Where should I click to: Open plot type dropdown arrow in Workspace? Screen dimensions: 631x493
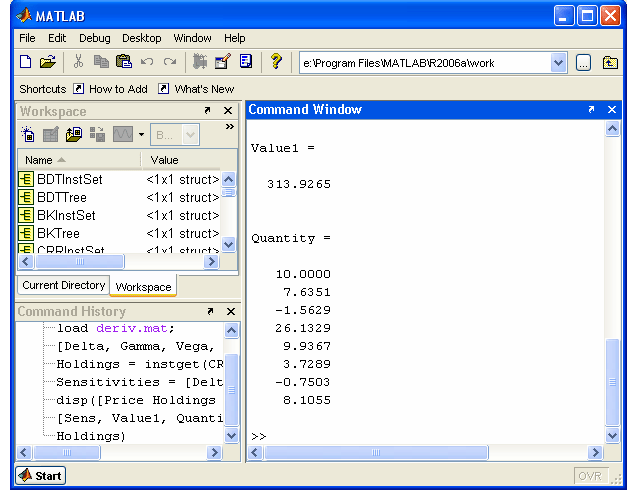141,134
